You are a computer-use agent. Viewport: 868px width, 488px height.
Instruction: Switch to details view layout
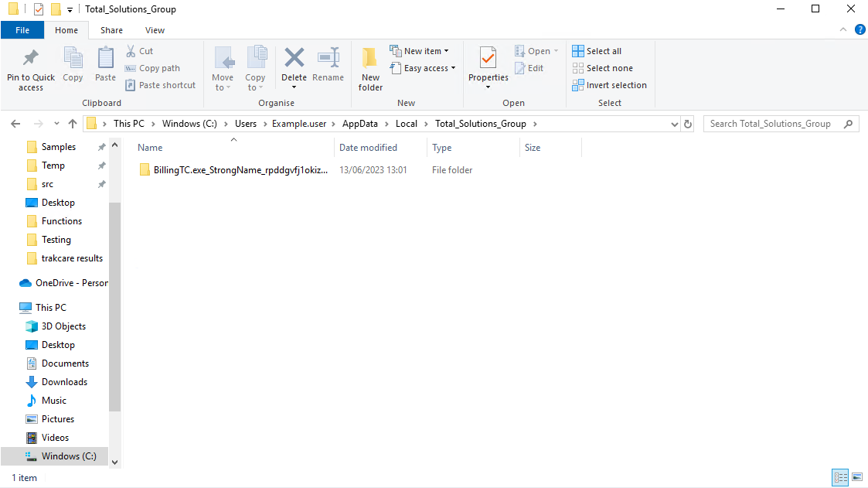[x=840, y=478]
